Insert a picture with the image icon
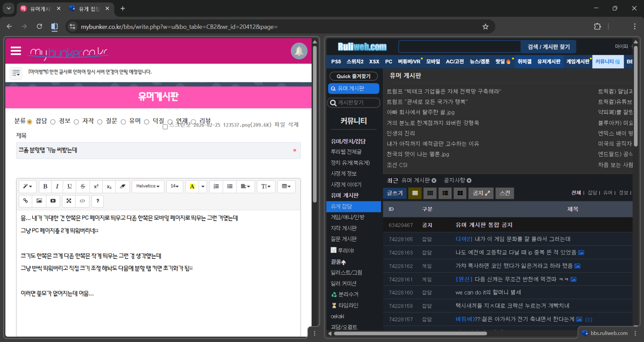 [39, 201]
